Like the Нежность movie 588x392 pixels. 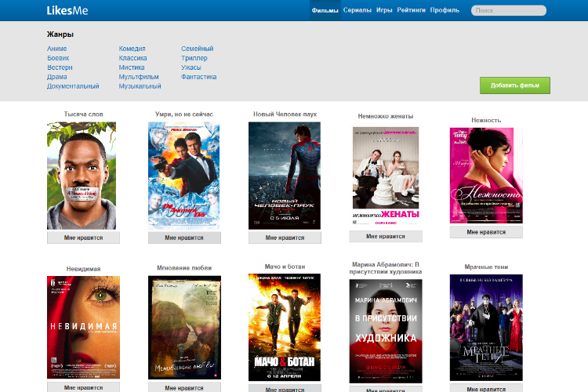486,232
